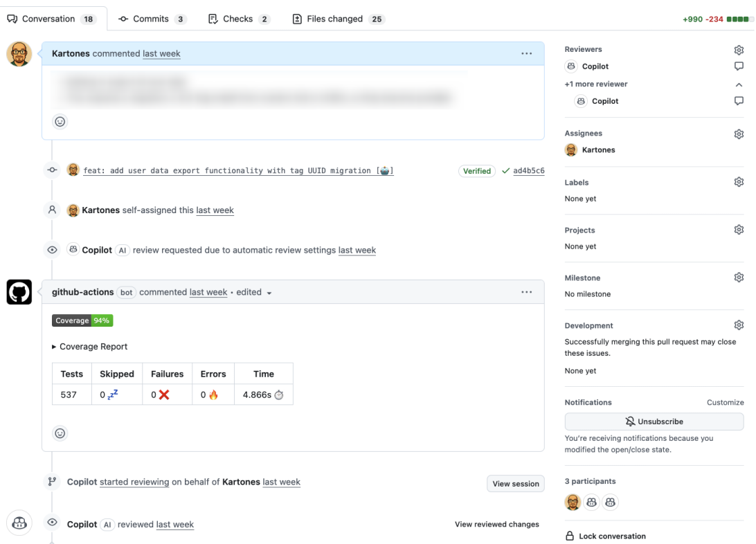Open the Reviewers settings gear
Screen dimensions: 756x544
coord(739,50)
